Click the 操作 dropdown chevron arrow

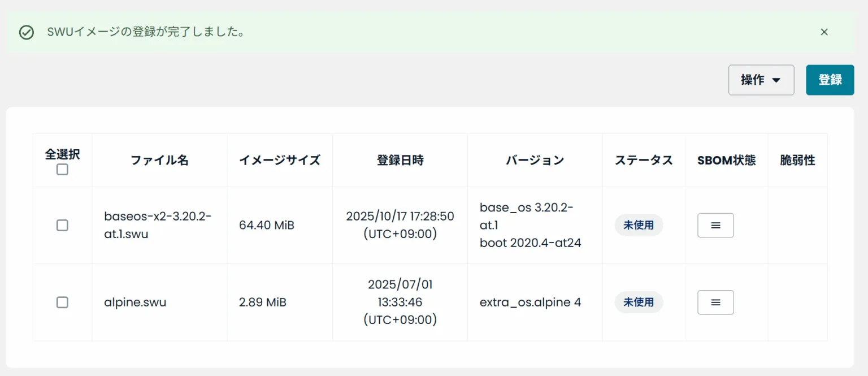click(x=776, y=80)
